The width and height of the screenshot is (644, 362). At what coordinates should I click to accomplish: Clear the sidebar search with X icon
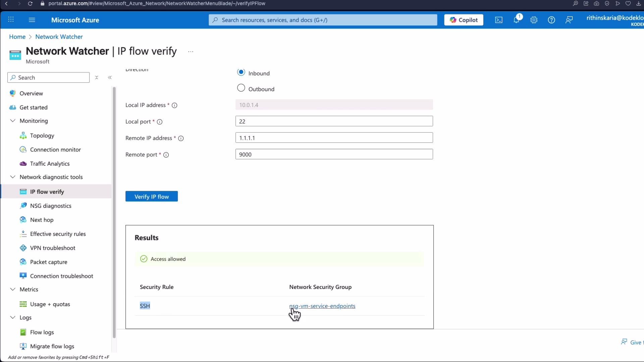[x=97, y=77]
